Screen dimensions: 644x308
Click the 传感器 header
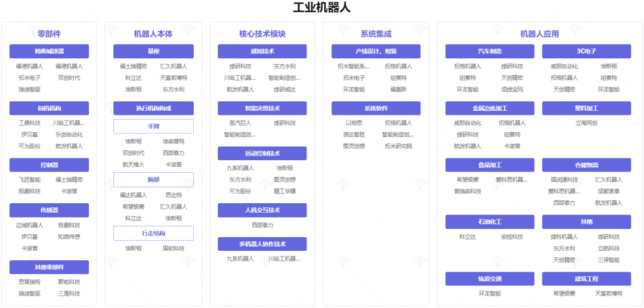pyautogui.click(x=49, y=210)
